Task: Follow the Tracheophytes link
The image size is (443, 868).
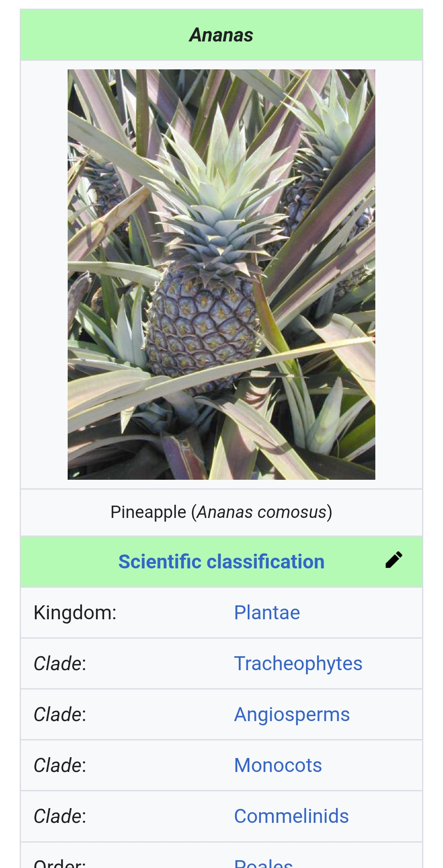Action: point(298,664)
